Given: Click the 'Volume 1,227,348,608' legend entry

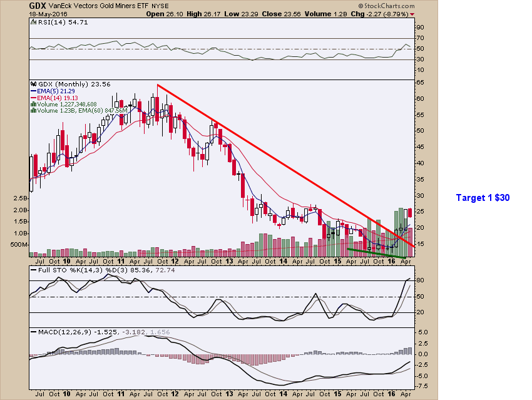Looking at the screenshot, I should (64, 104).
